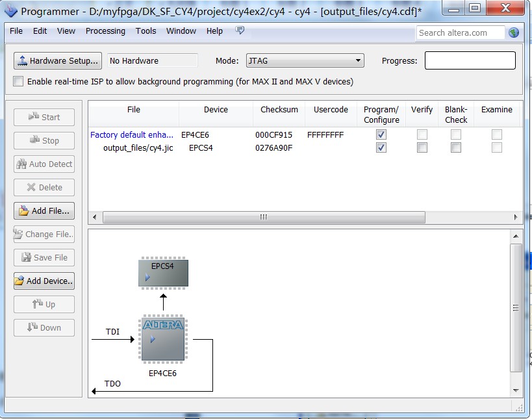This screenshot has height=419, width=532.
Task: Enable real-time ISP background programming checkbox
Action: point(18,82)
